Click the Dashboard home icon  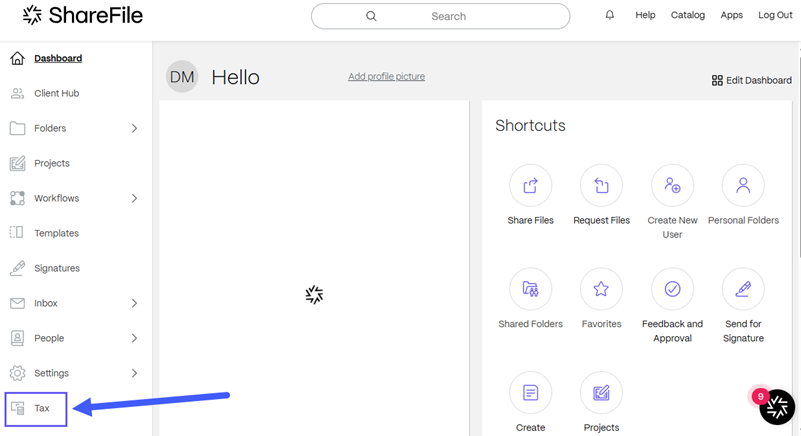17,58
